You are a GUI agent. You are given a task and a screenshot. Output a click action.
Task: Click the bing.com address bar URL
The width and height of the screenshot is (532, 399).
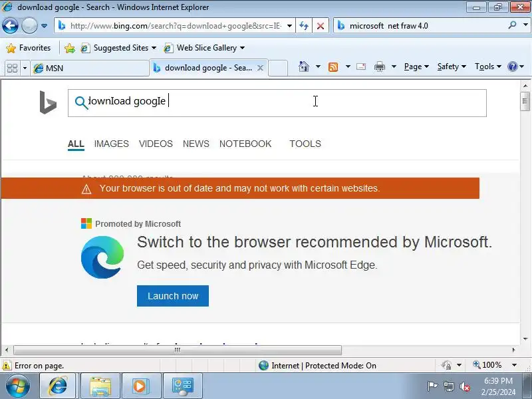tap(176, 26)
